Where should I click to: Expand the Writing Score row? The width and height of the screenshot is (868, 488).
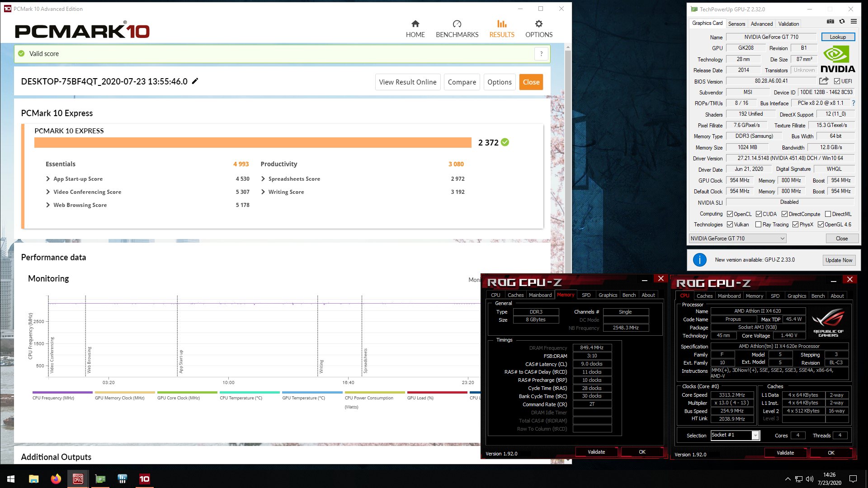point(263,192)
